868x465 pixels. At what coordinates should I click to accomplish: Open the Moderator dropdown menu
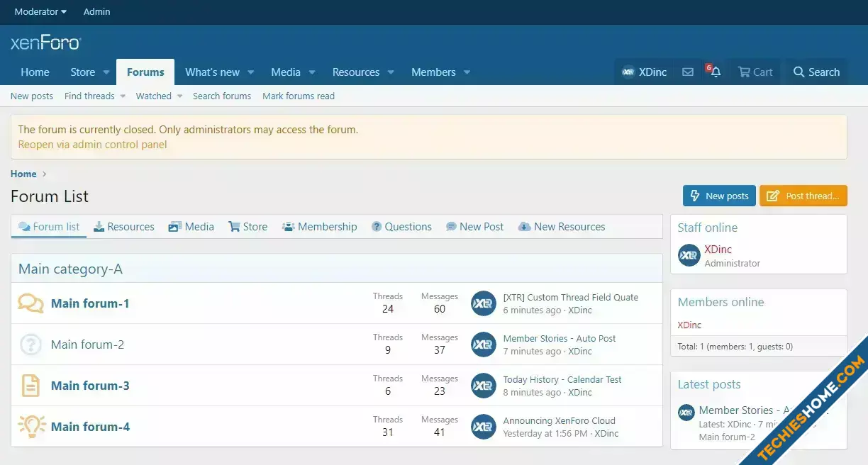click(x=40, y=11)
